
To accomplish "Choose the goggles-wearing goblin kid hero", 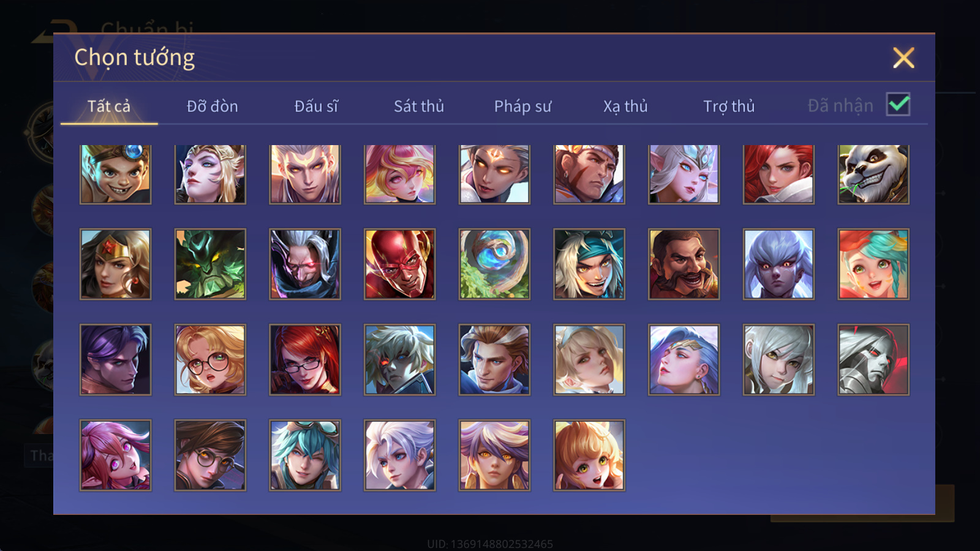I will (x=115, y=174).
